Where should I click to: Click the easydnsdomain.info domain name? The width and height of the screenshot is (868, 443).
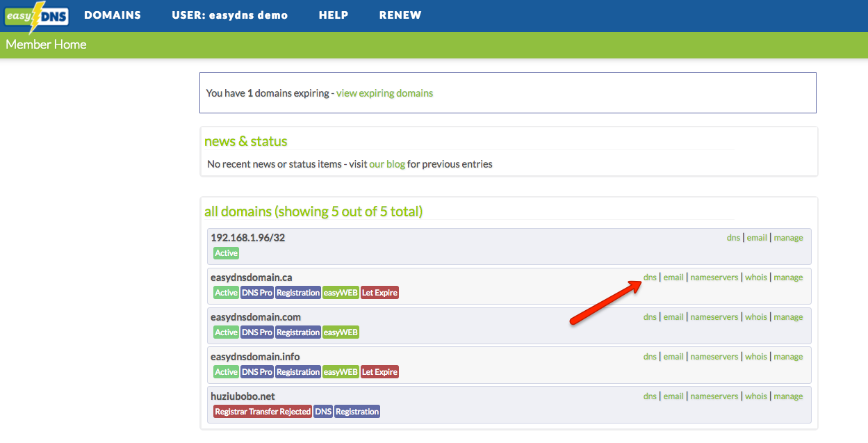point(255,357)
